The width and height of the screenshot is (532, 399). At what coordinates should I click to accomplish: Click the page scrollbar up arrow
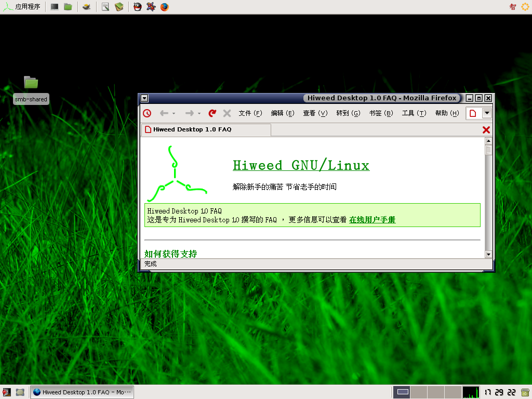488,141
